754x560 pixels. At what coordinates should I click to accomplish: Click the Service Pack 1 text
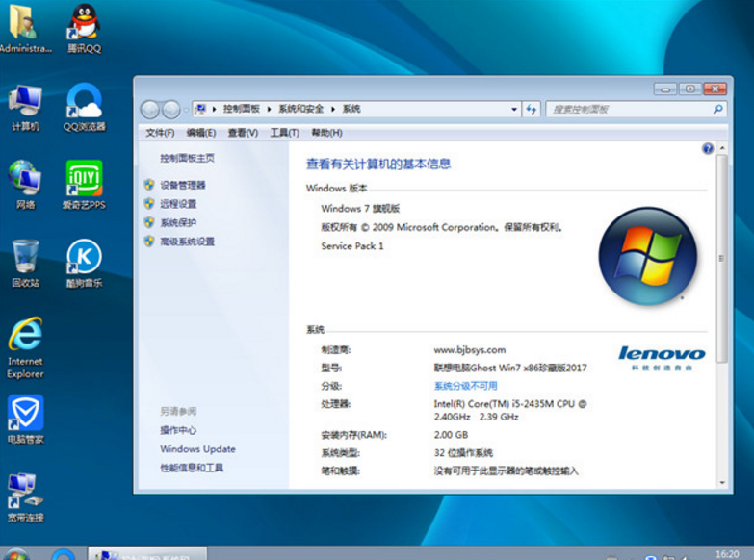coord(352,245)
